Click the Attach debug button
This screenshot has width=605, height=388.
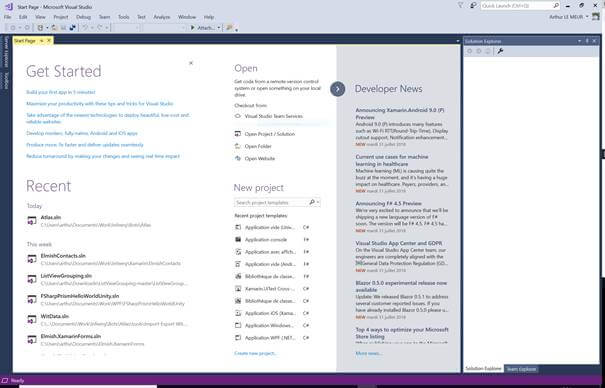pyautogui.click(x=203, y=28)
